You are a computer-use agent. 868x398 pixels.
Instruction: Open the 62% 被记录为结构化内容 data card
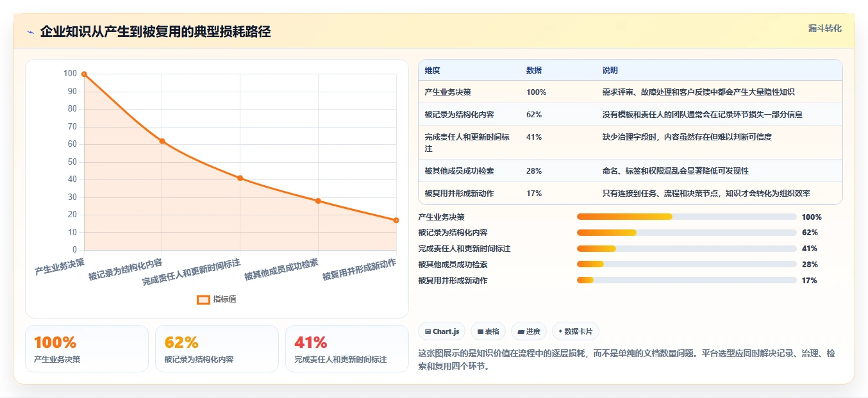[217, 349]
